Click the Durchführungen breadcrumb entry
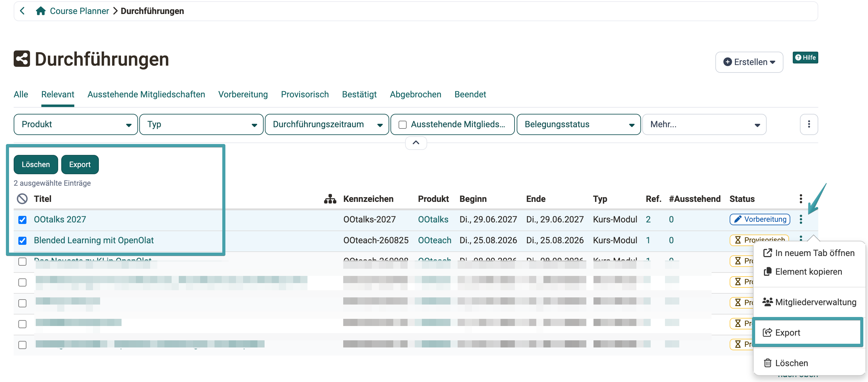868x382 pixels. [152, 11]
